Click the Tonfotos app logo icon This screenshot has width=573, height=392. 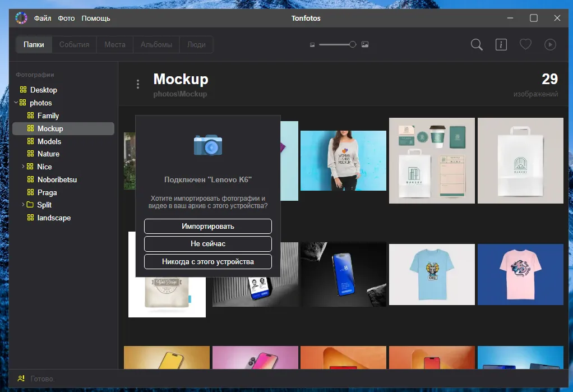point(21,18)
